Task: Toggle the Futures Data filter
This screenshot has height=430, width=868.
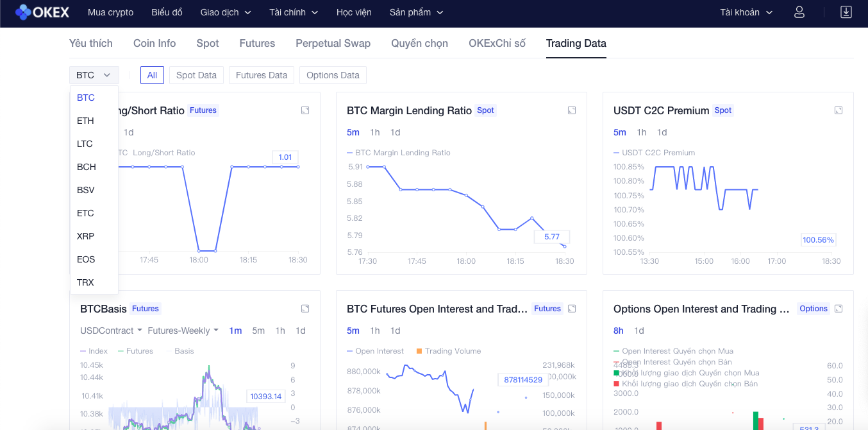Action: (262, 75)
